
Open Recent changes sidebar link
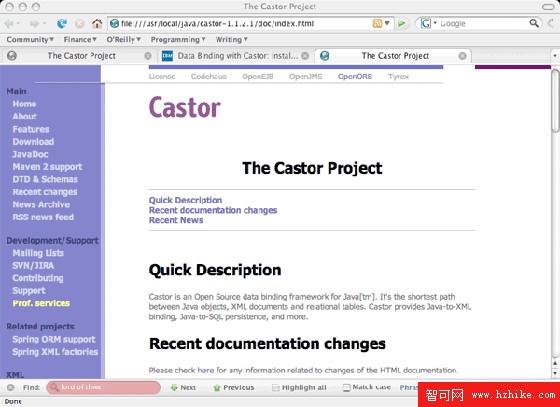click(x=45, y=192)
